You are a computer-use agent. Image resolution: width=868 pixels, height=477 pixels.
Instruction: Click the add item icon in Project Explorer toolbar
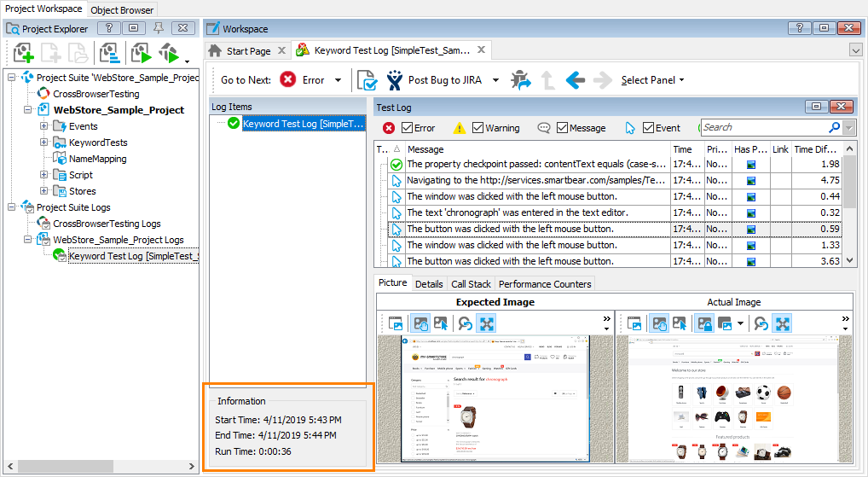point(23,54)
